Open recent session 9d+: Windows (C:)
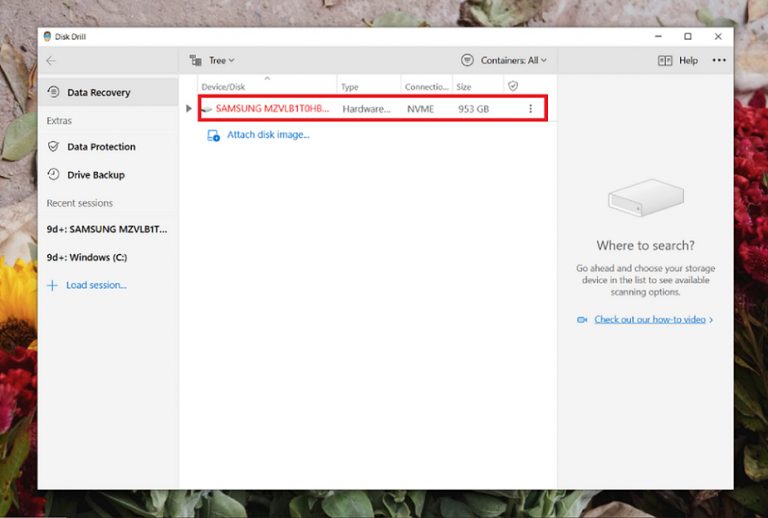768x518 pixels. [x=86, y=257]
